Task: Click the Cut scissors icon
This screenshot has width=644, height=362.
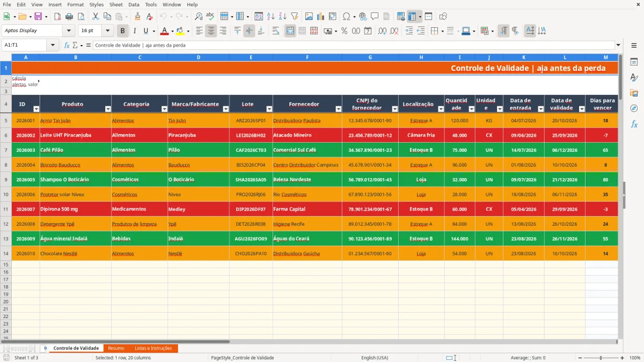Action: [x=95, y=17]
